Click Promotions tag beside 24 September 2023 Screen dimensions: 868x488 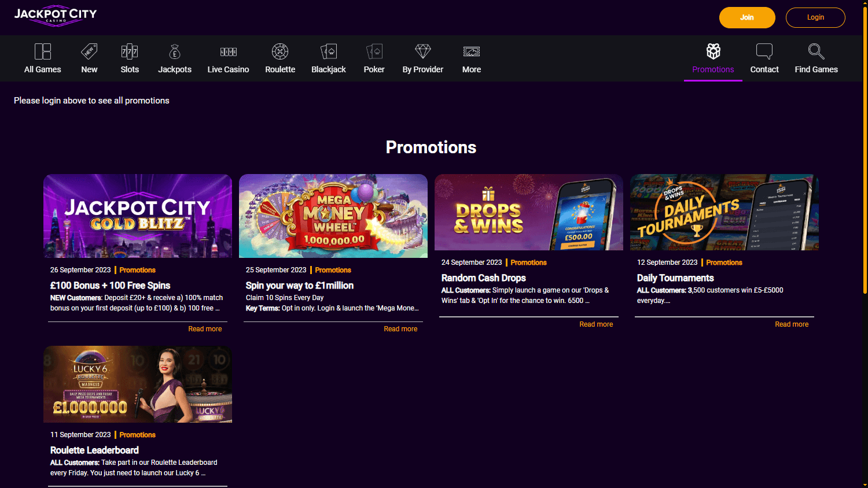tap(529, 263)
